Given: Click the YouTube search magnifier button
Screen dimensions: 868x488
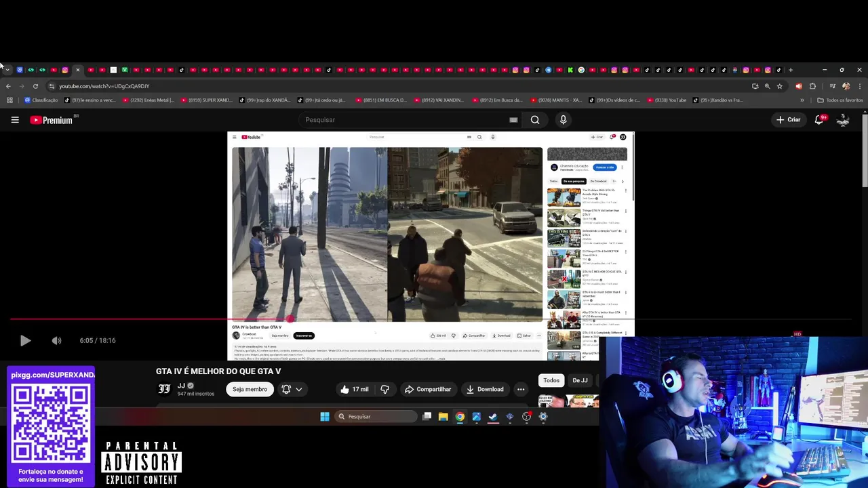Looking at the screenshot, I should pos(535,120).
